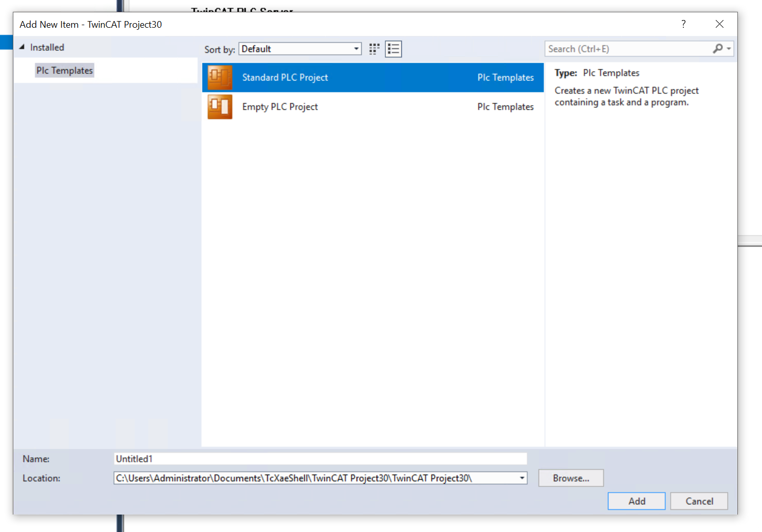The width and height of the screenshot is (762, 532).
Task: Collapse the Installed tree node
Action: pyautogui.click(x=22, y=47)
